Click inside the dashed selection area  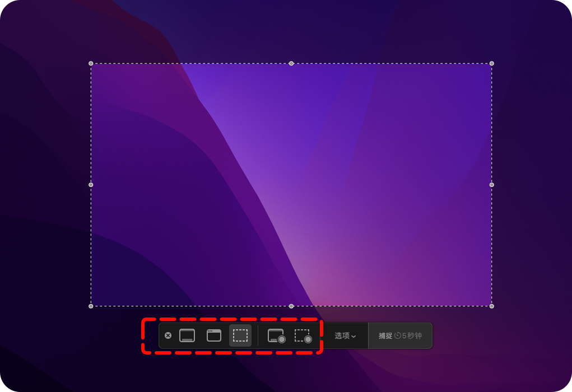coord(291,185)
